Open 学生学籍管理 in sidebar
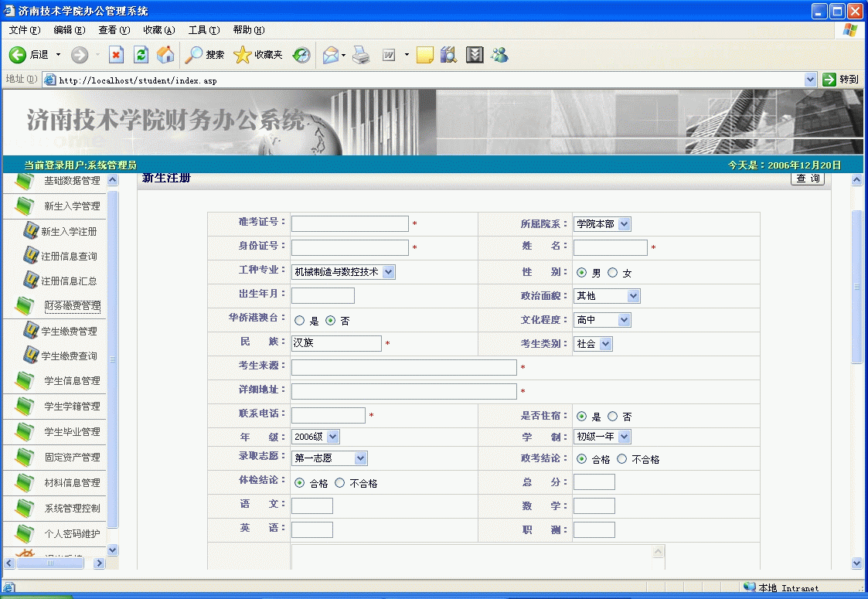This screenshot has width=868, height=599. coord(73,407)
